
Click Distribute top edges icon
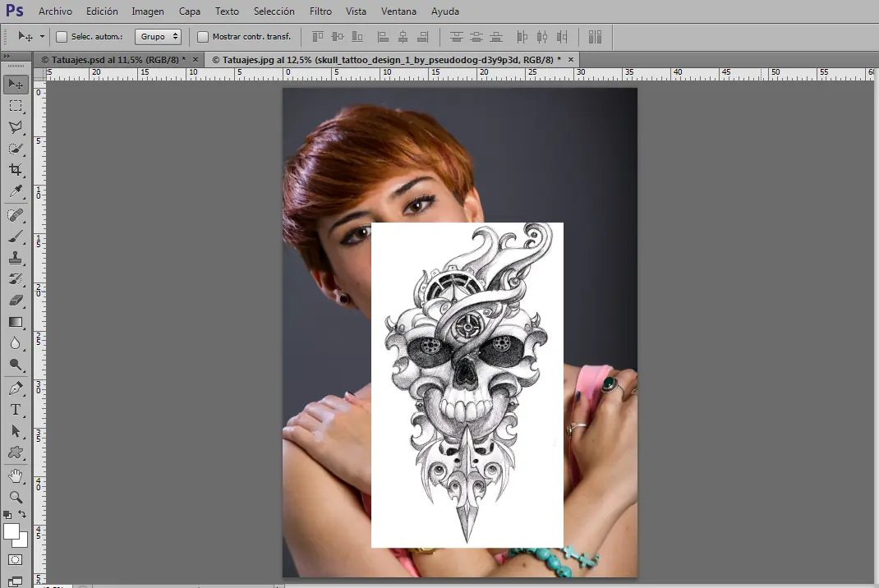[x=456, y=37]
